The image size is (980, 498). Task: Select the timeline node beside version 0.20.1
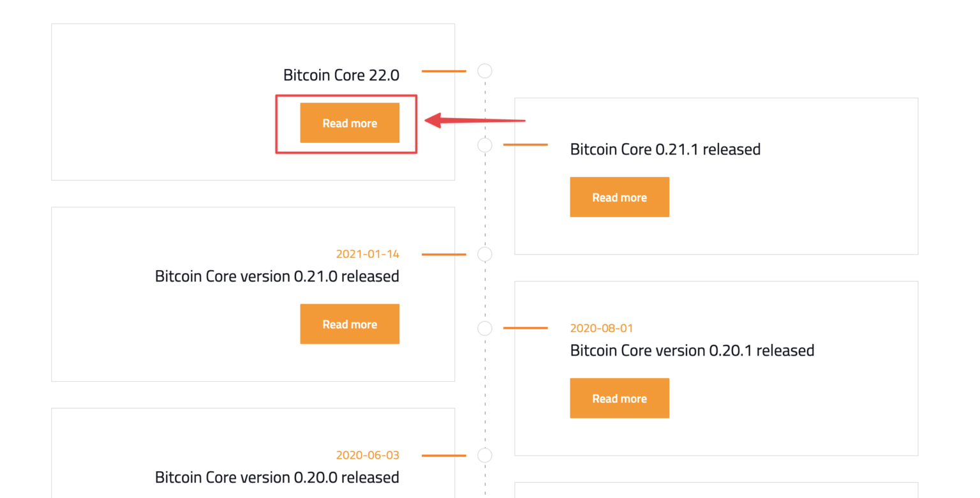click(x=485, y=328)
